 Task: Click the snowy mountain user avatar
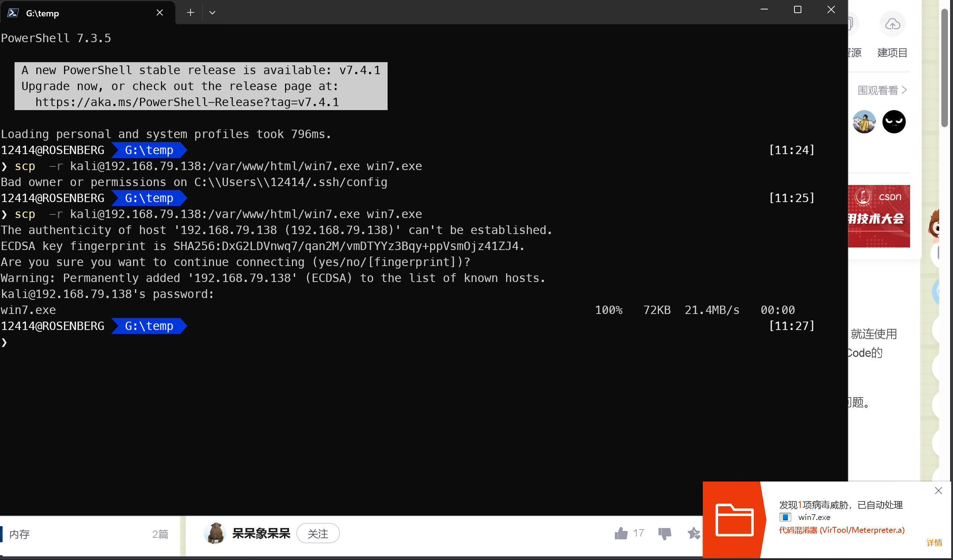(864, 122)
